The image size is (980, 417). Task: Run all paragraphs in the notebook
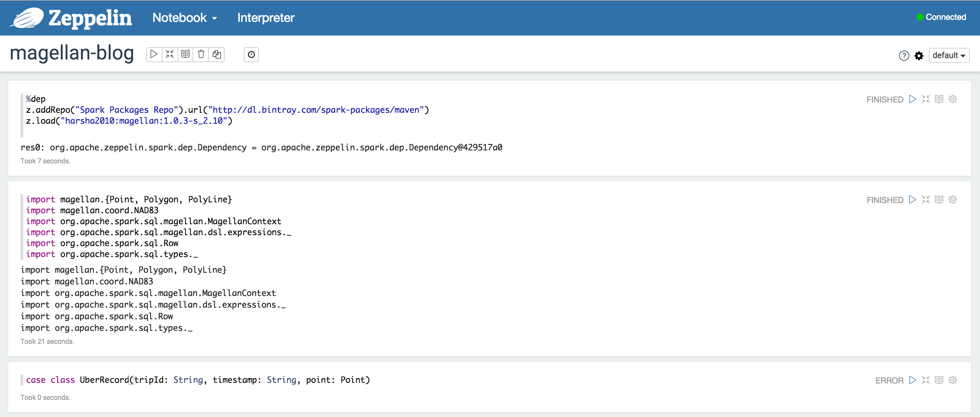coord(154,54)
